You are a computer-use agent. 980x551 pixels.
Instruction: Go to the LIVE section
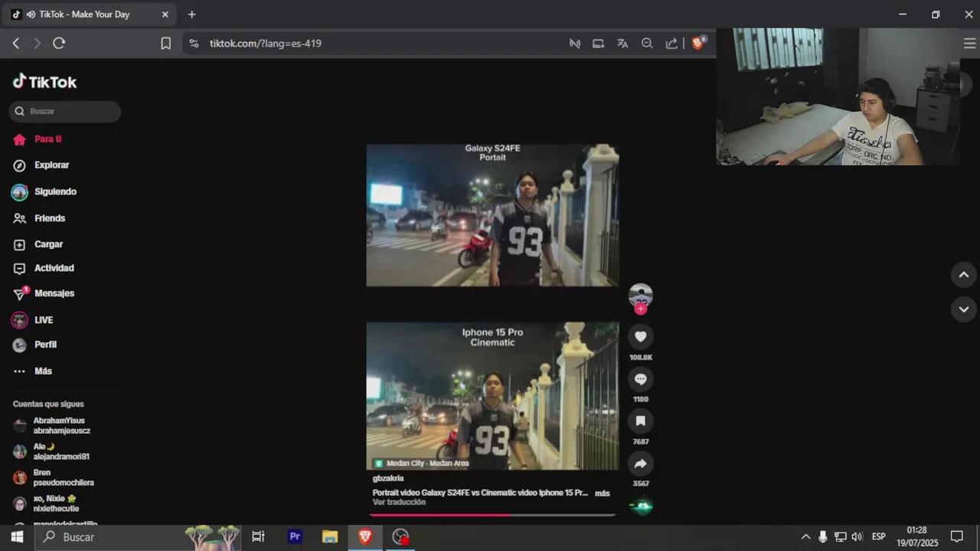(x=43, y=320)
